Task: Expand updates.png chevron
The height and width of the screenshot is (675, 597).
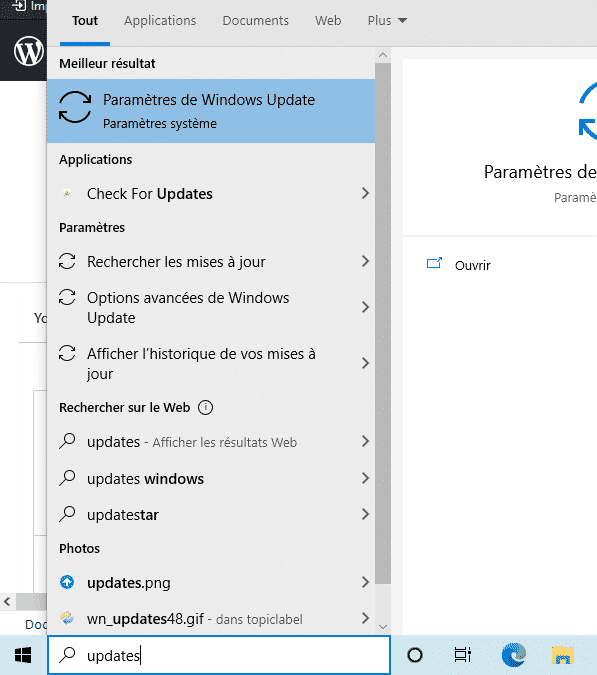Action: [365, 582]
